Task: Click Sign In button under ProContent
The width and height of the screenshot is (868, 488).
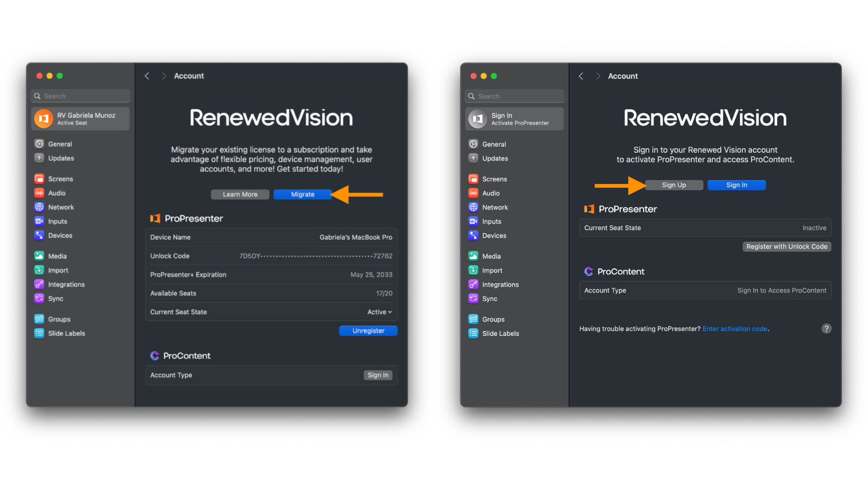Action: 378,375
